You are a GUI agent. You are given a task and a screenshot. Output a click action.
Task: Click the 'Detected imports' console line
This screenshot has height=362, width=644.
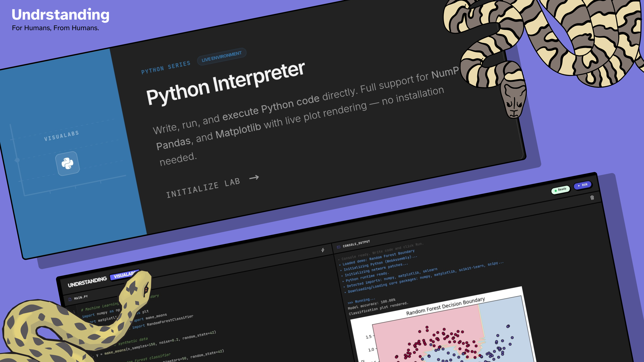tap(390, 278)
